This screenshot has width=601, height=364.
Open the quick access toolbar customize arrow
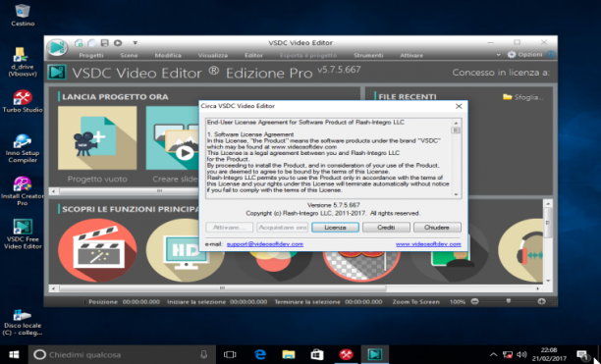click(135, 43)
